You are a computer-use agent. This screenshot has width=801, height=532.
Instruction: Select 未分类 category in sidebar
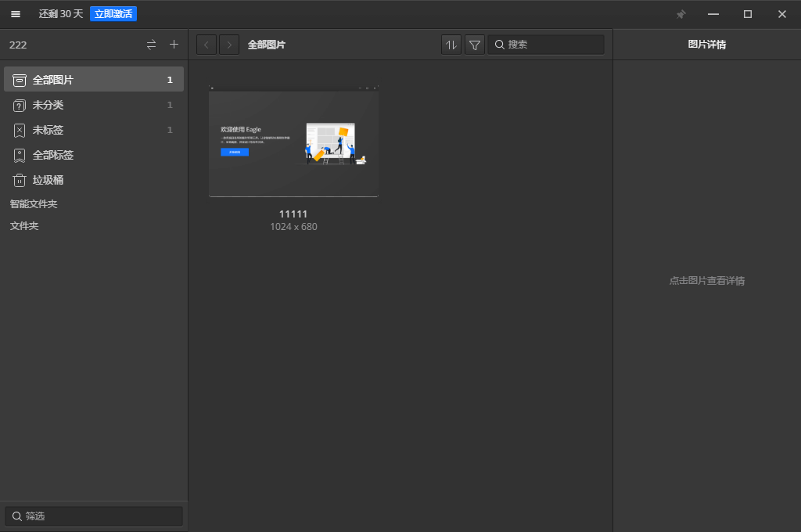coord(48,105)
